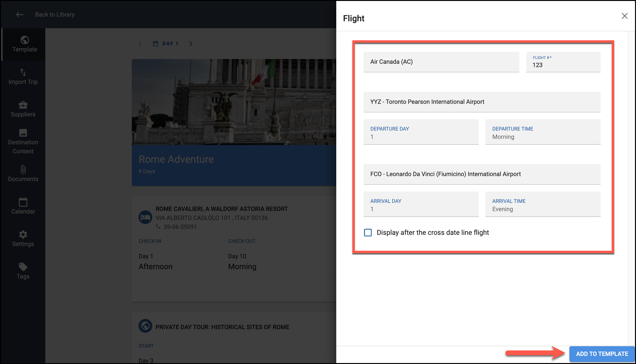Open the Calendar sidebar item

pos(23,206)
